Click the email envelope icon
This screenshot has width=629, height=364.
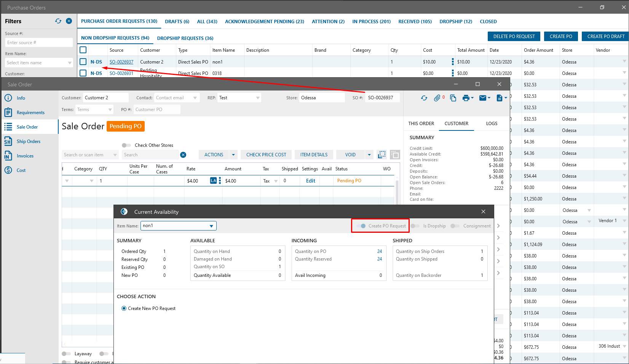[485, 98]
